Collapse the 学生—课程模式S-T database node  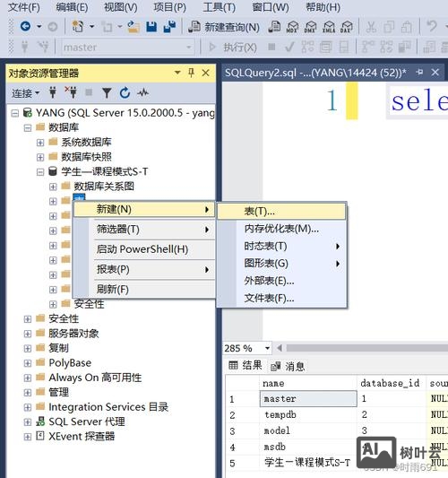point(40,172)
